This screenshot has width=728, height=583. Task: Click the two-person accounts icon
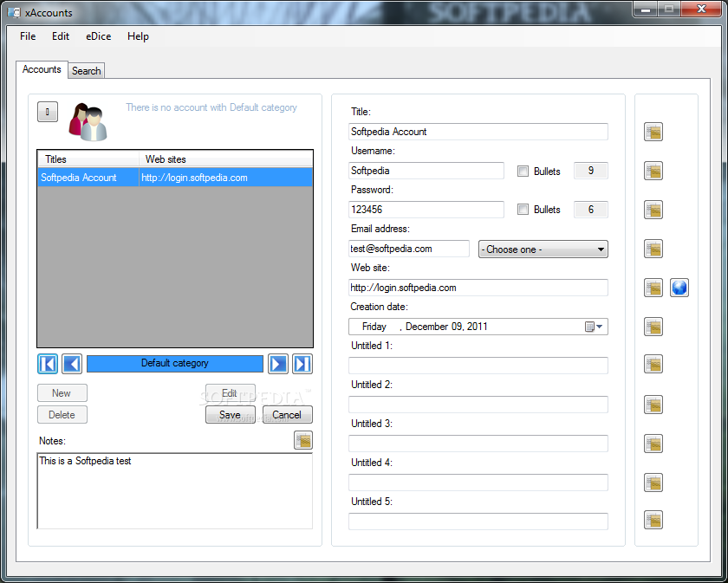tap(88, 122)
